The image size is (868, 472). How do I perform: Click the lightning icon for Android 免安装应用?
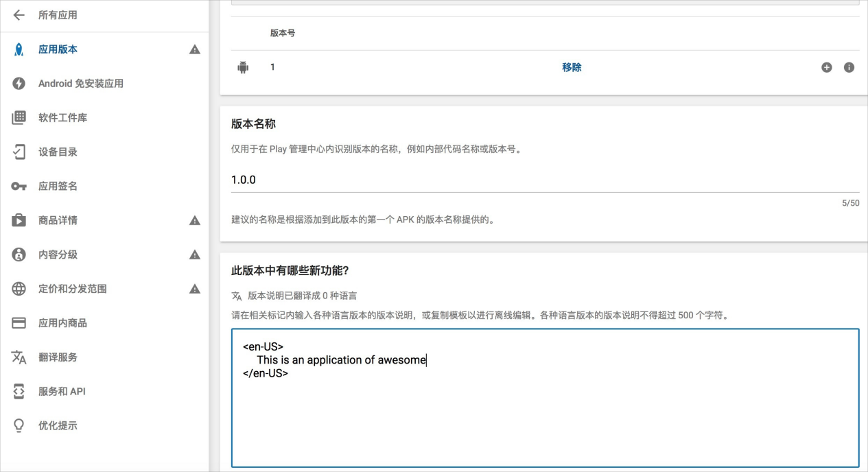19,84
